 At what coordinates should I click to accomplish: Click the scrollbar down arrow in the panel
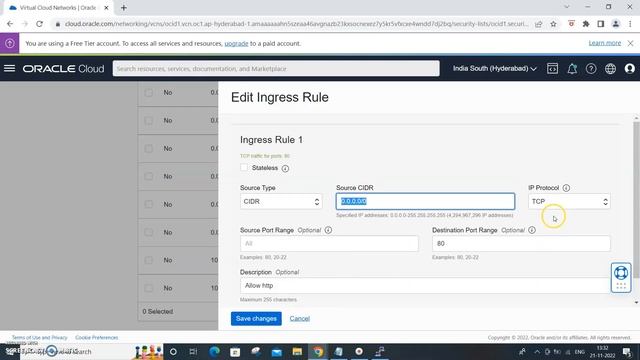point(636,302)
